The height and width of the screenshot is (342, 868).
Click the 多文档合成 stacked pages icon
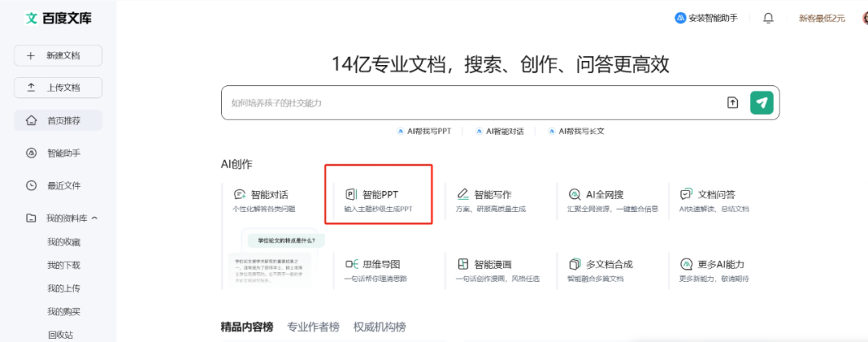575,264
